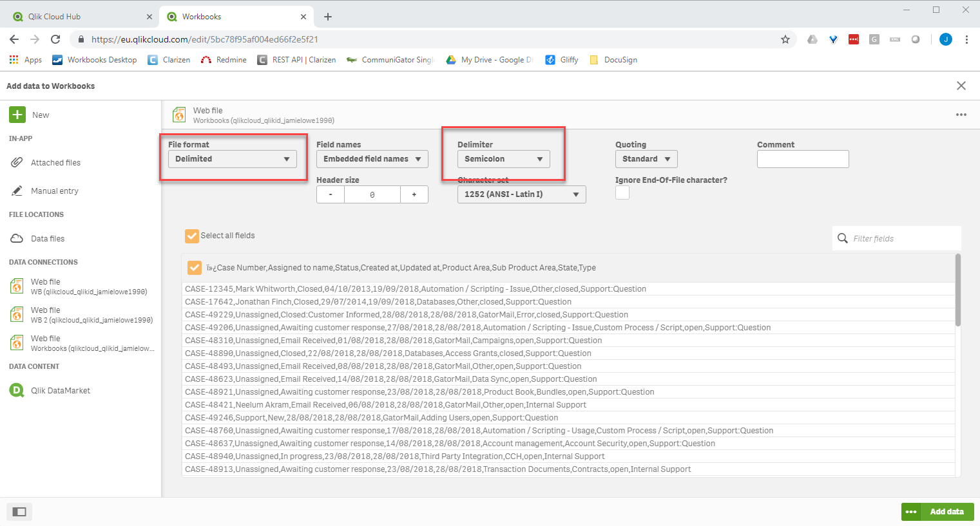Open the Apps bookmark shortcut
This screenshot has height=526, width=980.
click(x=26, y=60)
